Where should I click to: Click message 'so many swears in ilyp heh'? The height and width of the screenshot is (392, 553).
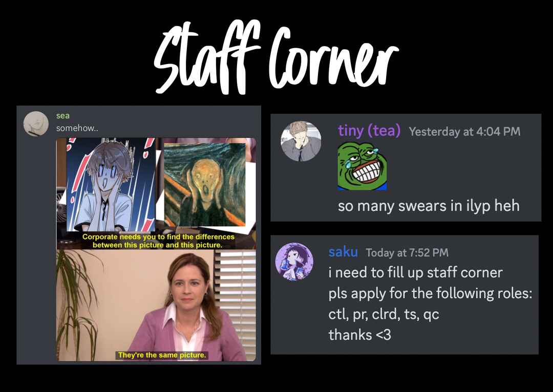click(x=429, y=206)
